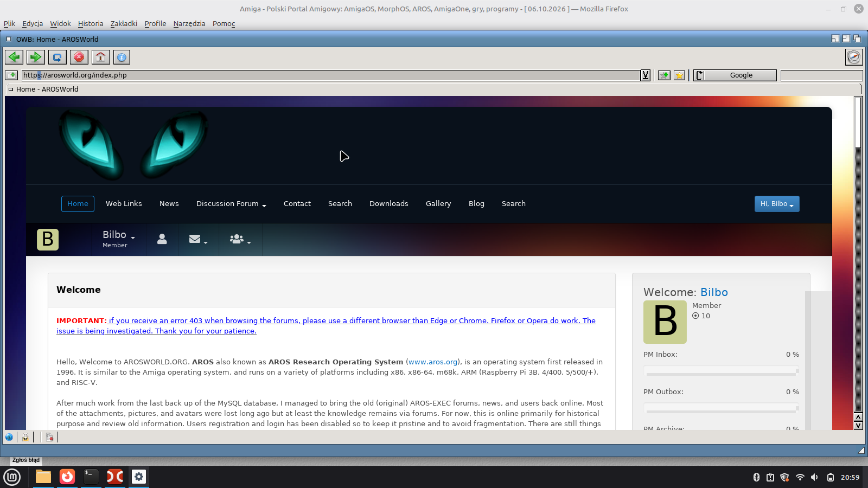
Task: Open the Hi, Bilbo user dropdown
Action: tap(777, 204)
